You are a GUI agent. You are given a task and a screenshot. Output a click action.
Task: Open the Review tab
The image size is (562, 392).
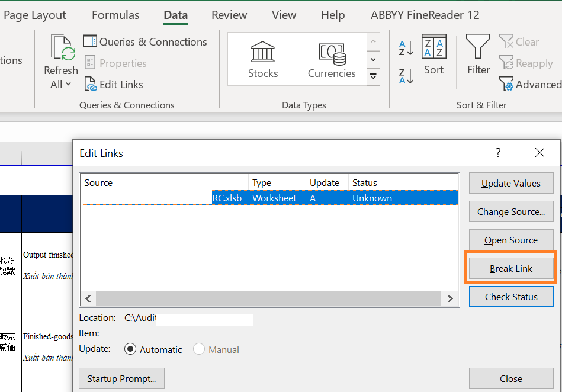[229, 15]
